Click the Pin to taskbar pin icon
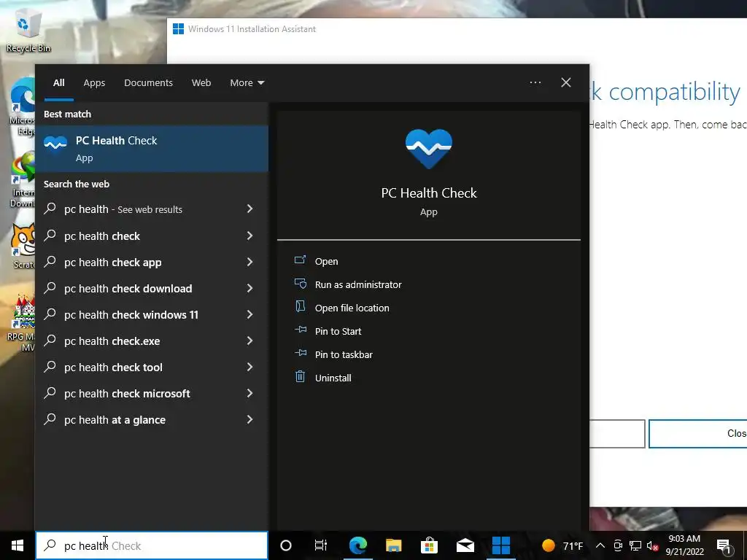Image resolution: width=747 pixels, height=560 pixels. point(301,354)
